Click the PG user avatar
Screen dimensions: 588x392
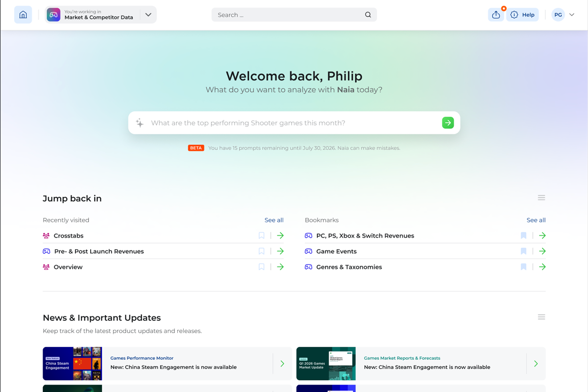click(x=558, y=15)
